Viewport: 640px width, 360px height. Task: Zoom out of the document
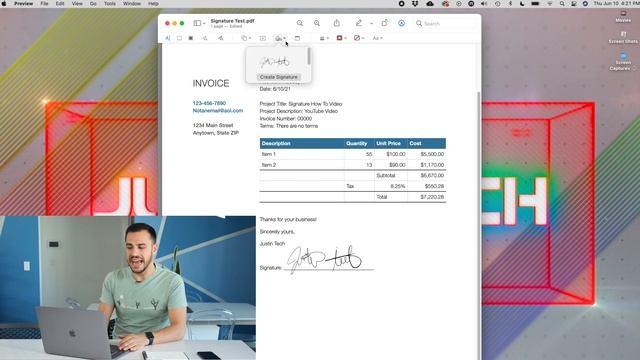click(x=300, y=23)
